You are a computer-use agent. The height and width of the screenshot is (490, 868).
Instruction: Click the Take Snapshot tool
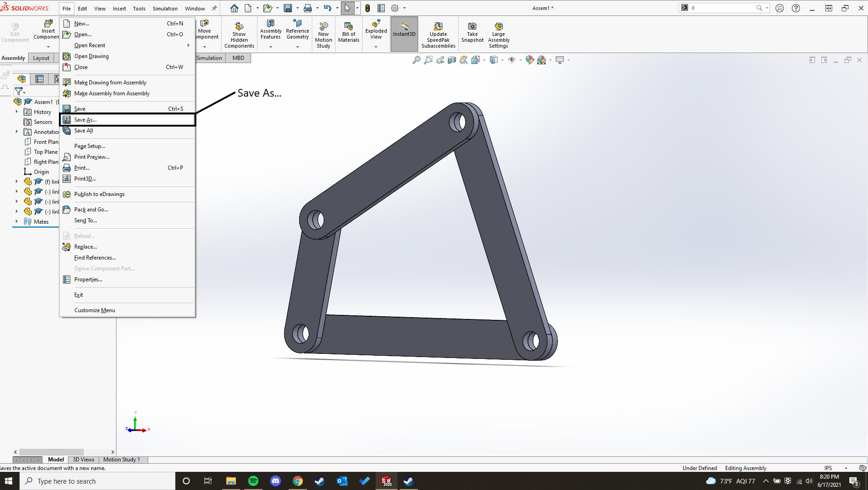472,32
